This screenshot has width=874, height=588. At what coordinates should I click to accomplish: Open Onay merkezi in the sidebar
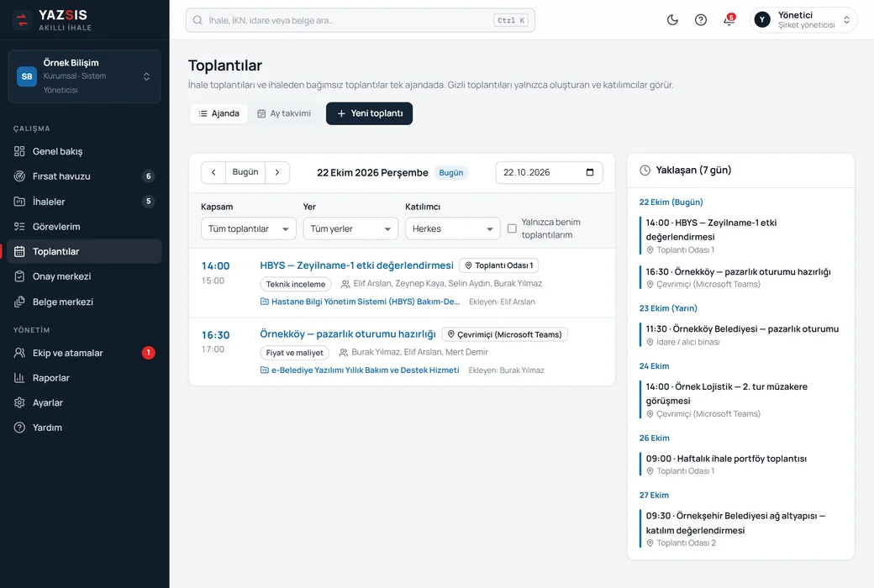[x=84, y=276]
